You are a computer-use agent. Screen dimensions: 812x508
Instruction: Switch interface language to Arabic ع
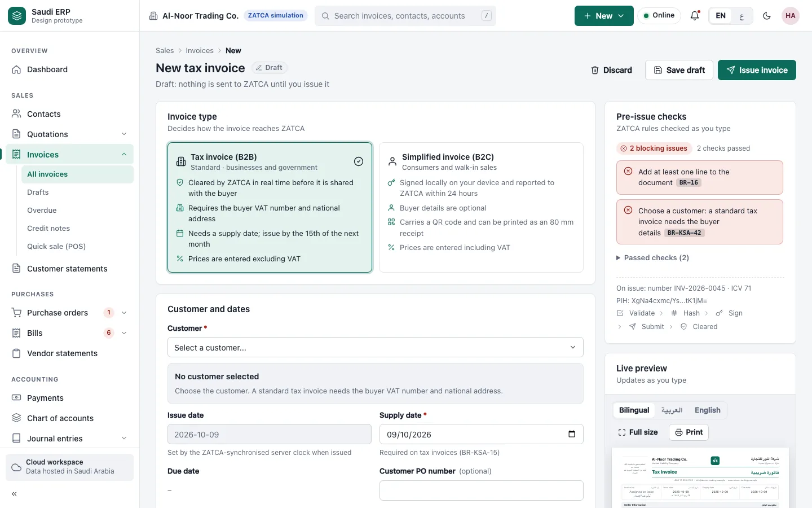(x=742, y=16)
